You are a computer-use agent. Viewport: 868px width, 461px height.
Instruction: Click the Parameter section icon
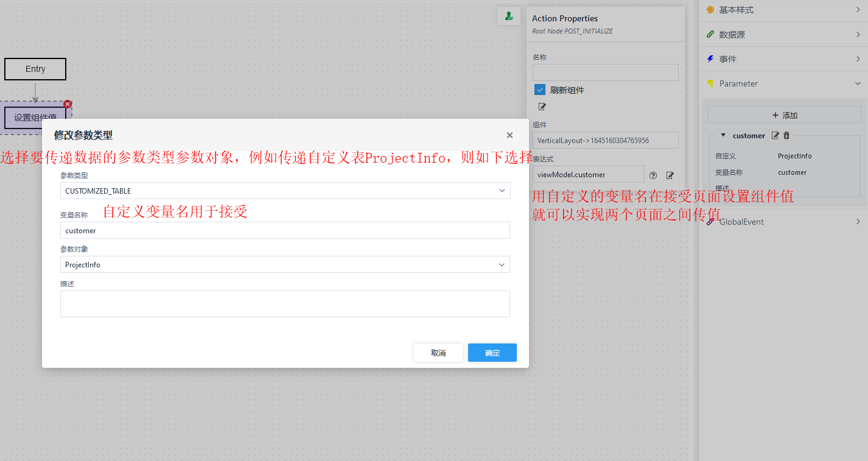pos(710,83)
